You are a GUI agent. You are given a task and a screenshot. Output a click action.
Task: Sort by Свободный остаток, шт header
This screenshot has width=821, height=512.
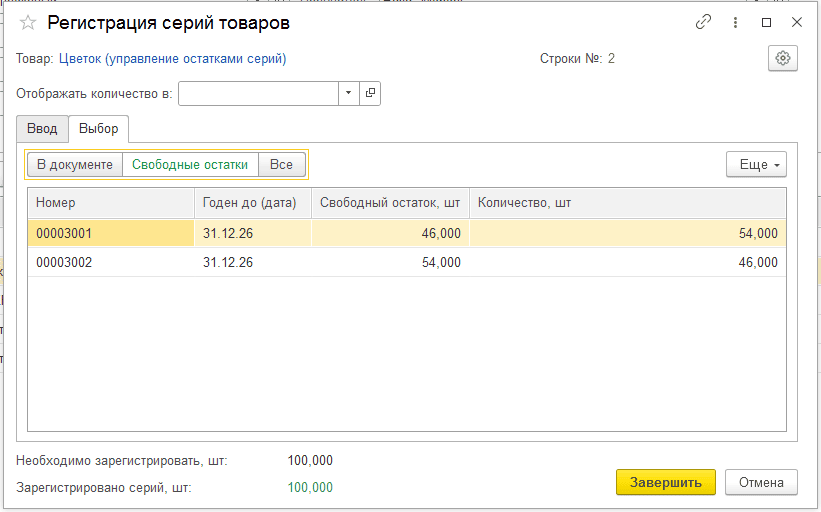(x=390, y=203)
